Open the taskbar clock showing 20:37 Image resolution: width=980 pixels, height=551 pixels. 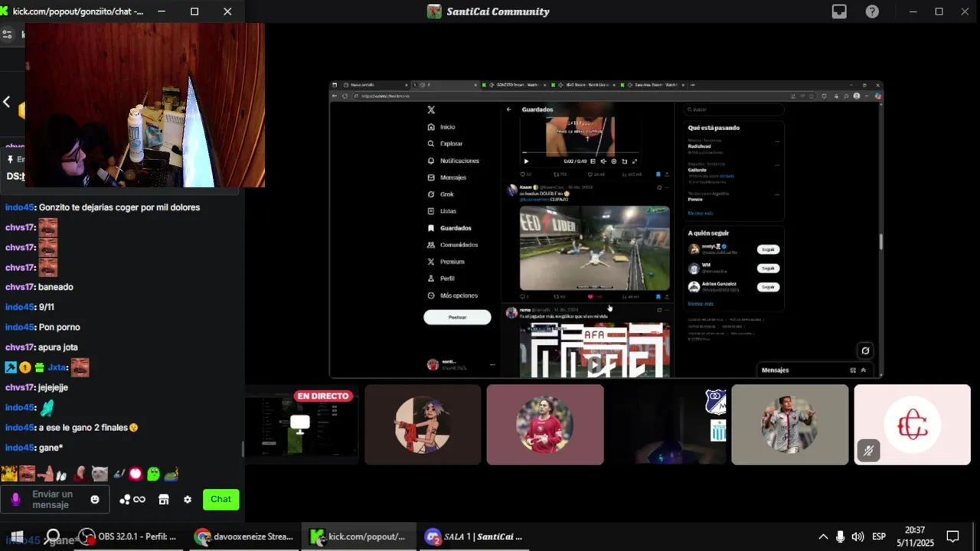[914, 536]
